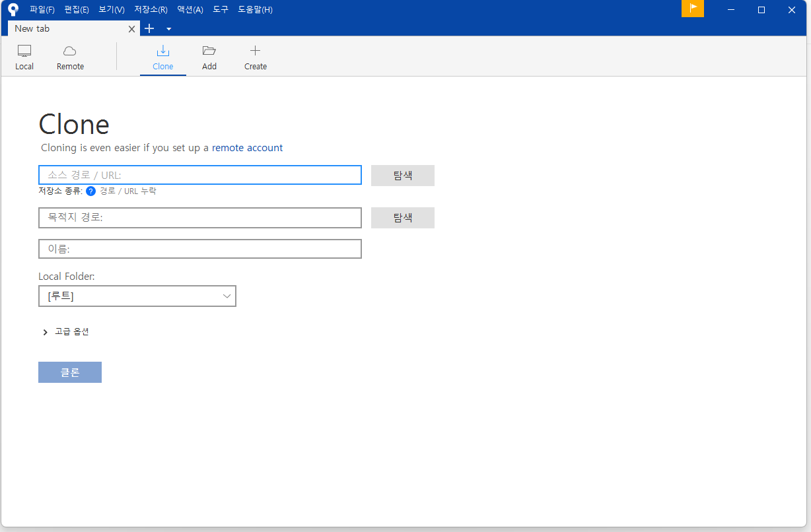Focus the 목적지 경로 field
Viewport: 811px width, 532px height.
click(200, 217)
